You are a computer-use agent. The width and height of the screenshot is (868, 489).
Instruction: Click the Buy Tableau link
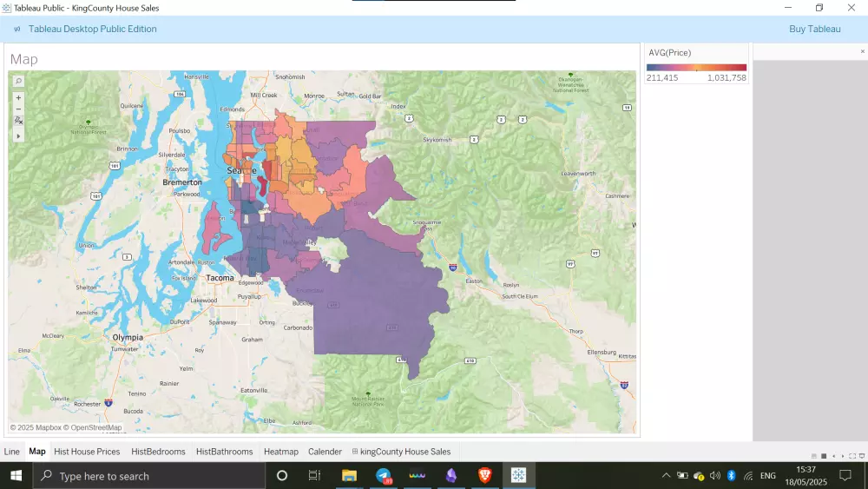pyautogui.click(x=815, y=29)
